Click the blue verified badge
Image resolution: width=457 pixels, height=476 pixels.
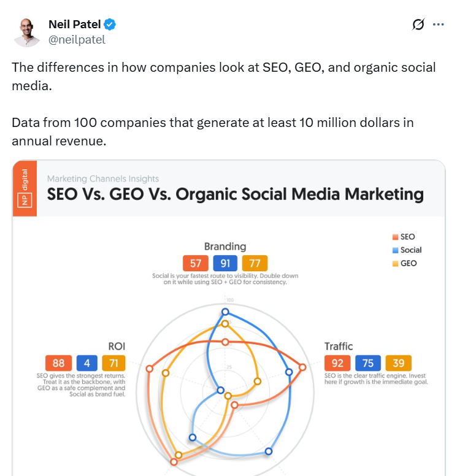(x=110, y=25)
